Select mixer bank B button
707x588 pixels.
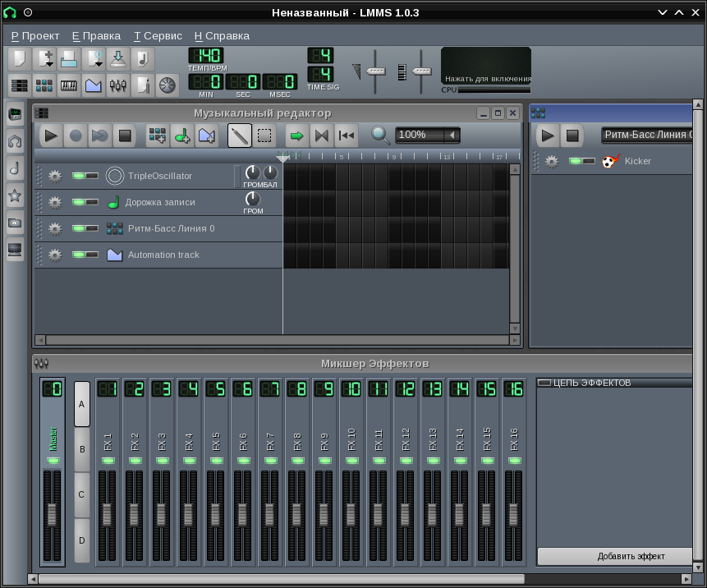[x=82, y=449]
